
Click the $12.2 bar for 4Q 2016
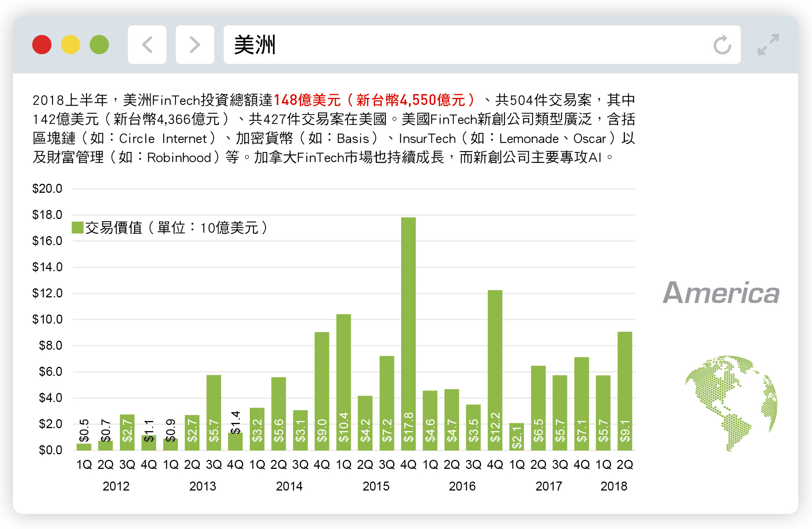(495, 370)
